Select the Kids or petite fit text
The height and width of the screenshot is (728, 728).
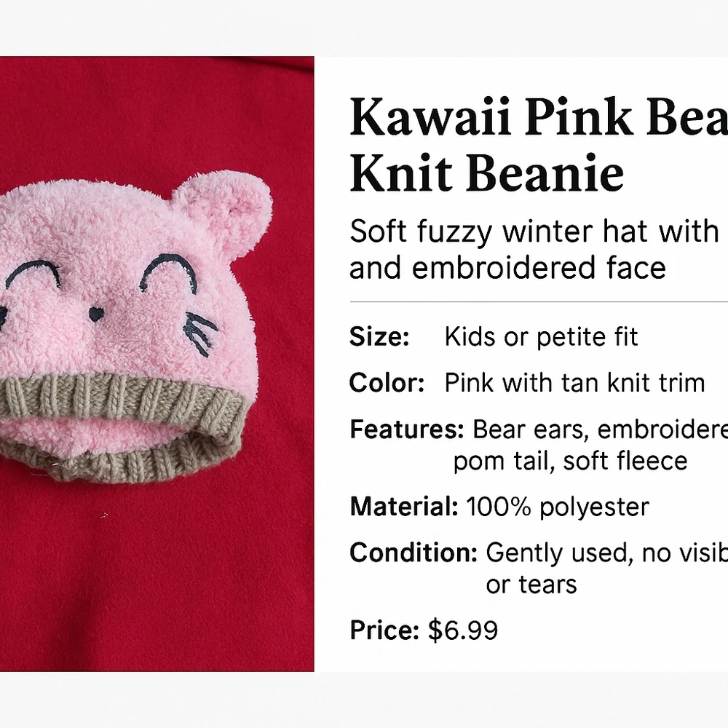point(541,337)
